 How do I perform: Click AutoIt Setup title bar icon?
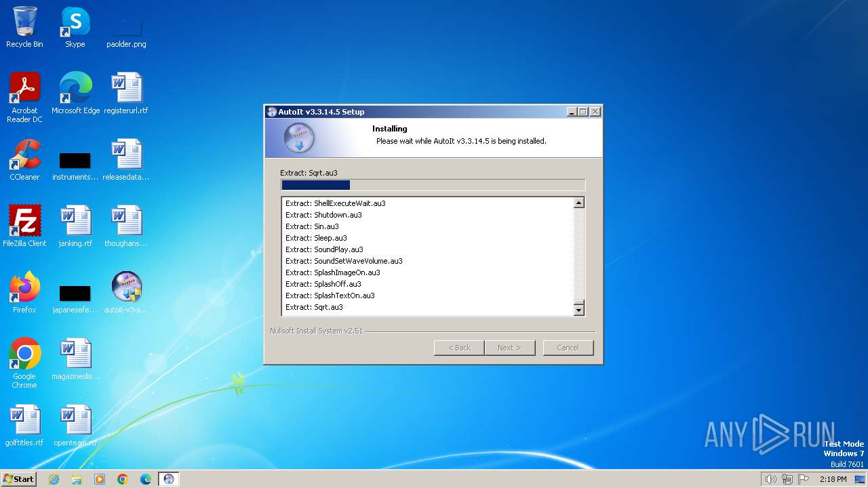pos(272,112)
